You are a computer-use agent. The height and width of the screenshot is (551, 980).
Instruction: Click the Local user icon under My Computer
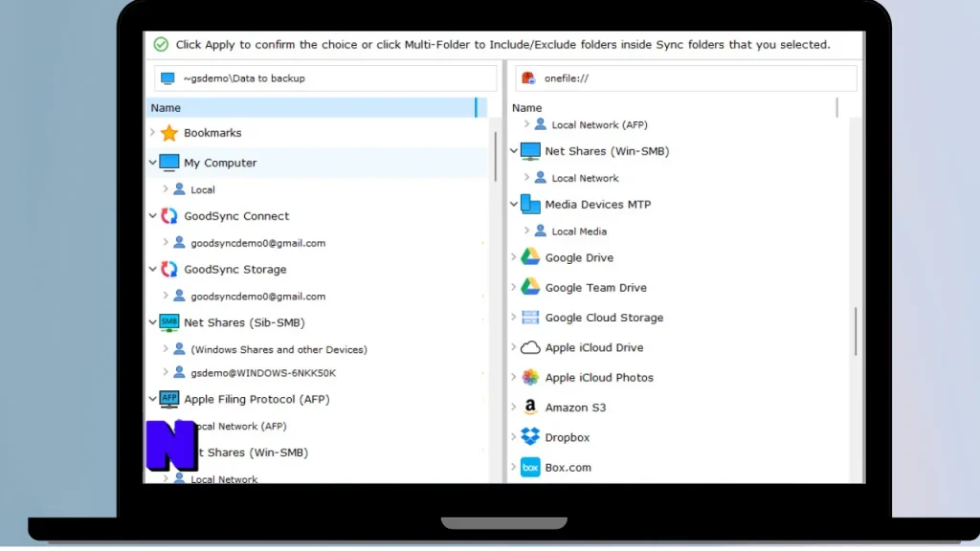pyautogui.click(x=179, y=189)
